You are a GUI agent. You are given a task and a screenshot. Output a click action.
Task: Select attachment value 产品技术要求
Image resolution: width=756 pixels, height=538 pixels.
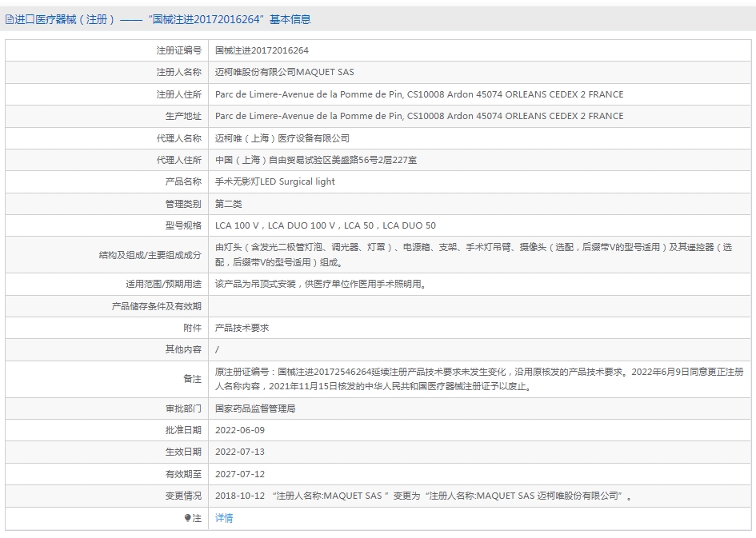click(242, 328)
